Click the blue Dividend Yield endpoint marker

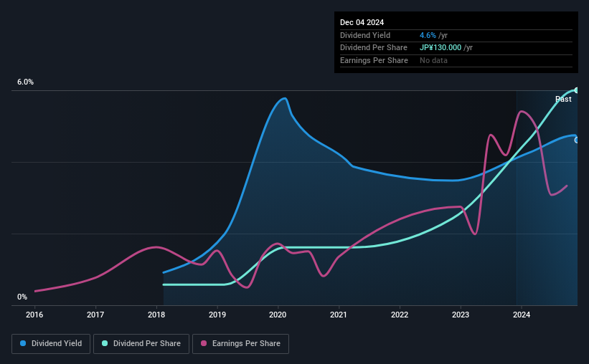(x=577, y=140)
